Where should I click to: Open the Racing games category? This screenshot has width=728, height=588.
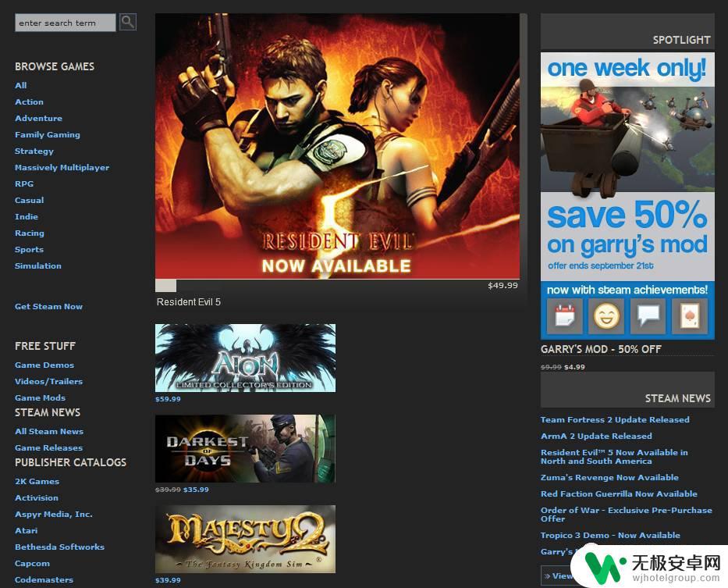click(30, 233)
